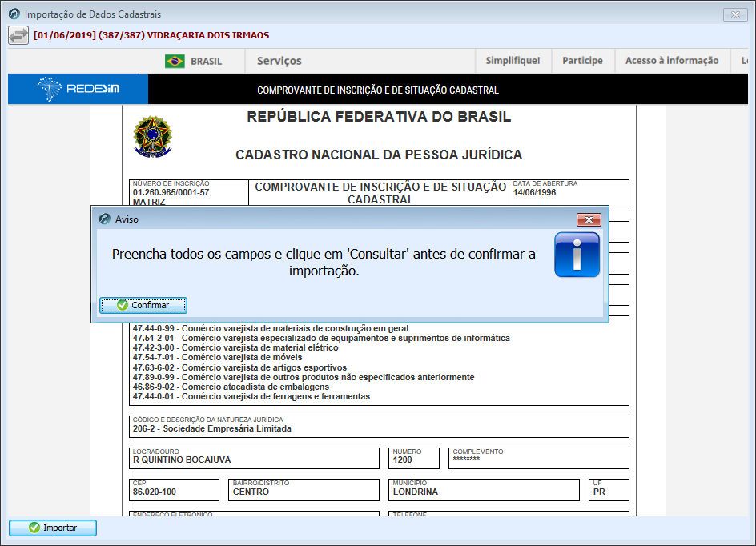Click the opening date 14/06/1996
The height and width of the screenshot is (546, 756).
[x=534, y=192]
